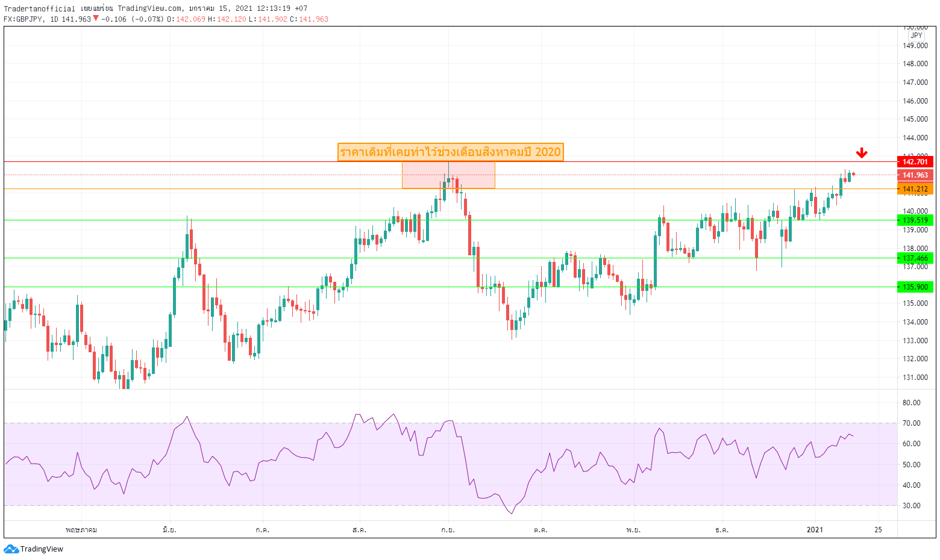Click the 2021 year label on time axis

pyautogui.click(x=815, y=530)
